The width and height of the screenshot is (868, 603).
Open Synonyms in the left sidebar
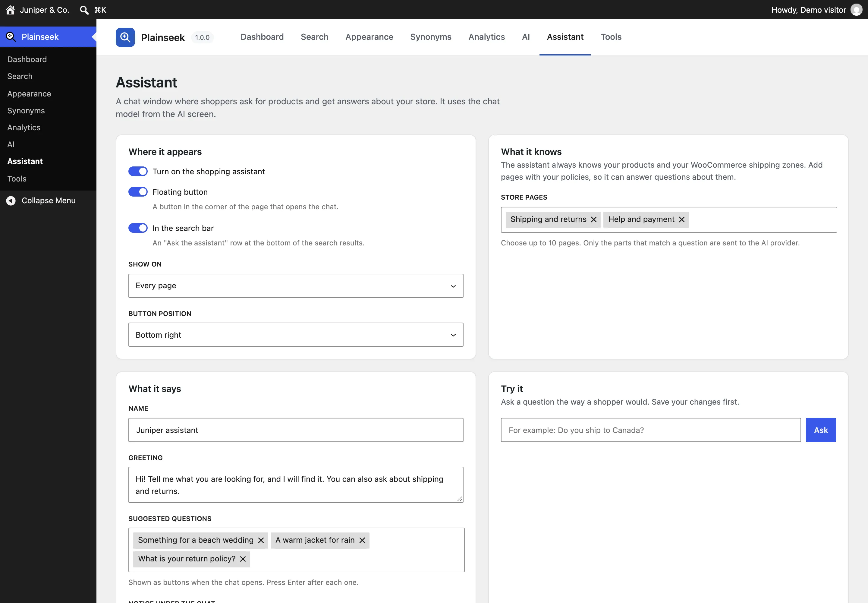[26, 110]
